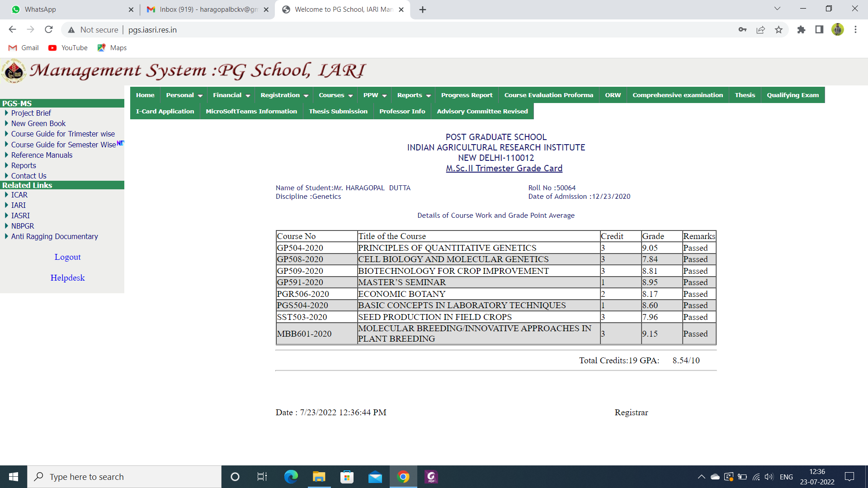Open the Mail app from taskbar
The height and width of the screenshot is (488, 868).
pyautogui.click(x=375, y=477)
